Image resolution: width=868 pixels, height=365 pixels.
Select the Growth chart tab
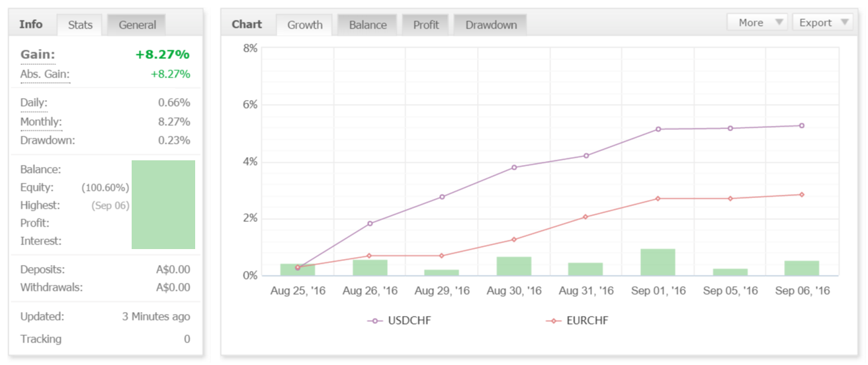(x=305, y=25)
